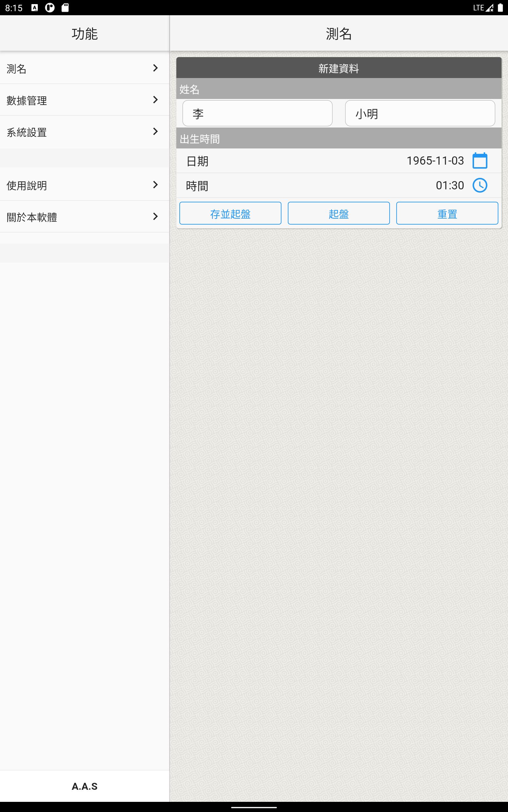This screenshot has width=508, height=812.
Task: Expand the 使用說明 chevron arrow
Action: (x=155, y=185)
